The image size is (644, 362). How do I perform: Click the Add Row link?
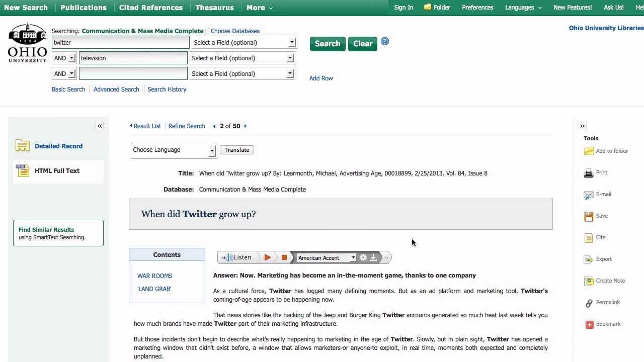click(321, 78)
